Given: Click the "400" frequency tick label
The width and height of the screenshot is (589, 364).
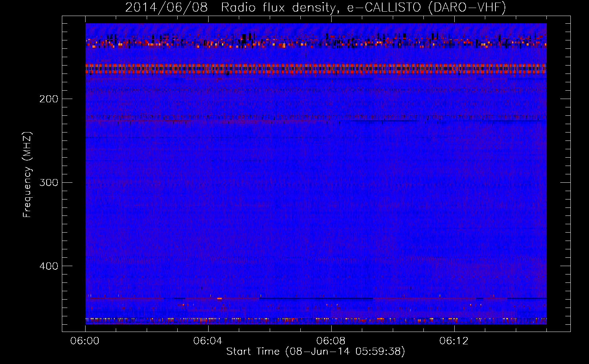Looking at the screenshot, I should click(x=48, y=266).
